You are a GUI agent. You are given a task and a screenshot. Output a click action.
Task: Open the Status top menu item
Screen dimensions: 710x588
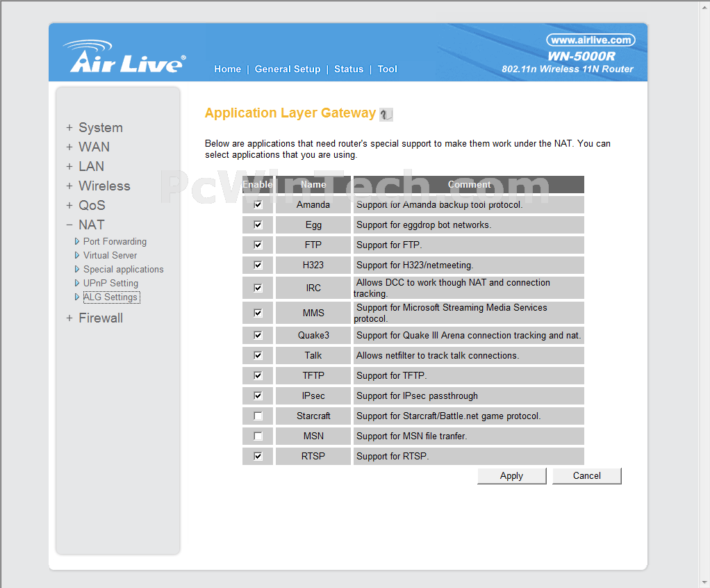coord(349,69)
